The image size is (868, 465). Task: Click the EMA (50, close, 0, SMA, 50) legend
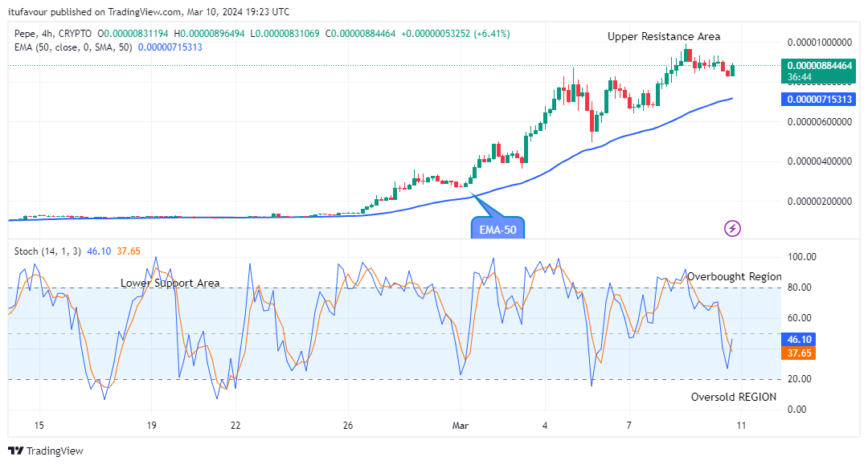click(x=73, y=47)
